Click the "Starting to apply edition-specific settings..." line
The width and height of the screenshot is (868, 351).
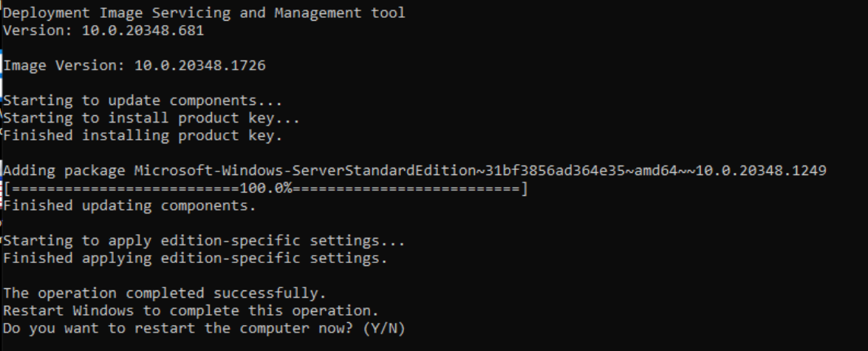coord(205,241)
